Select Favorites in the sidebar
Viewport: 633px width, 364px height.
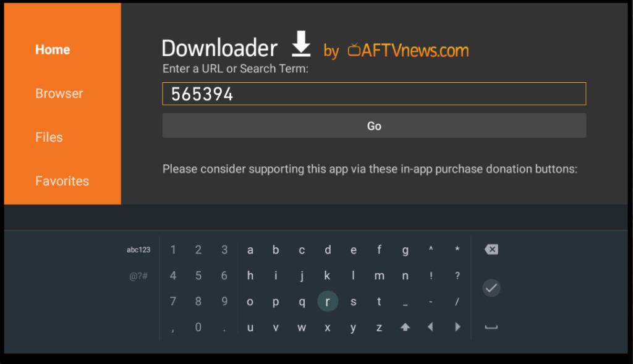pos(62,181)
